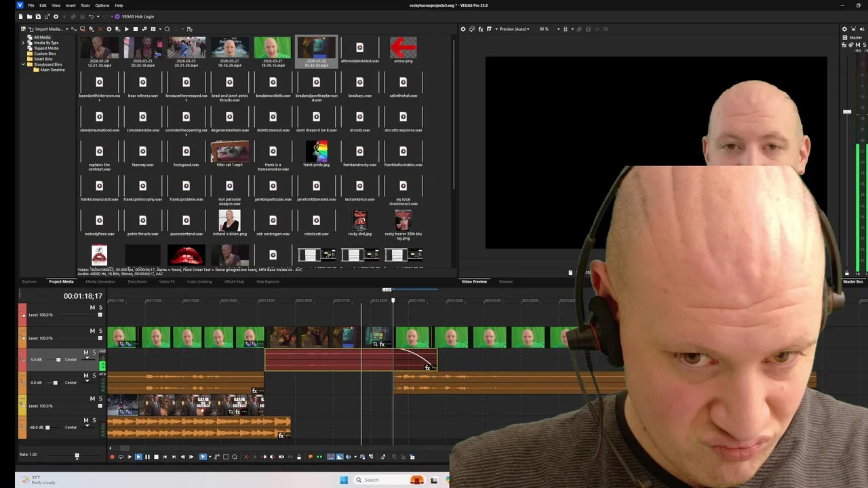Open the Insert menu
868x488 pixels.
[71, 5]
